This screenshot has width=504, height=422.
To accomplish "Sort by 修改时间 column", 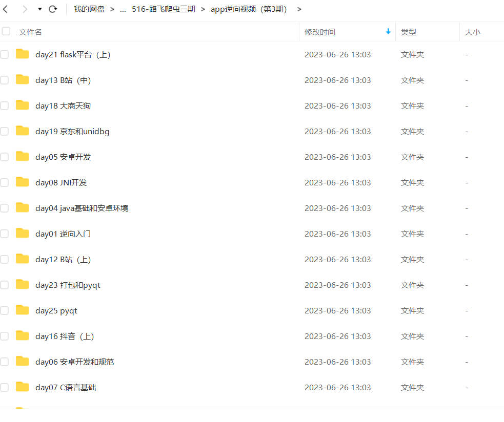I will point(320,32).
